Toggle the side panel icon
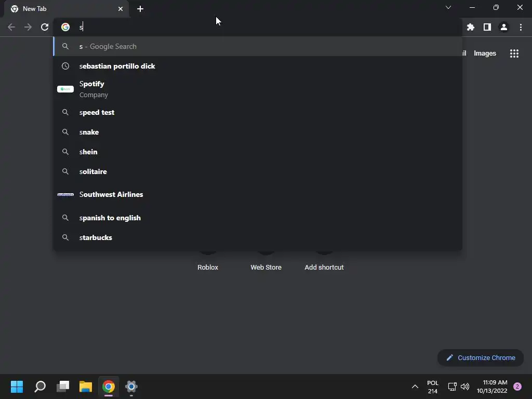 (x=487, y=27)
